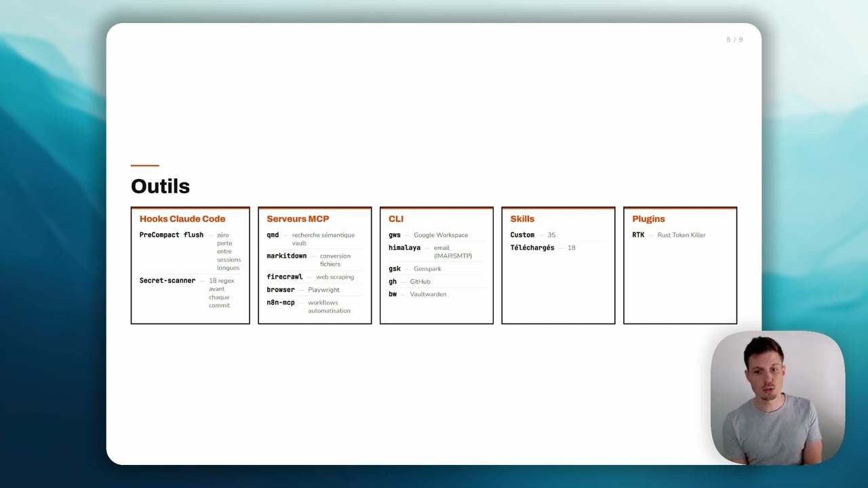Image resolution: width=868 pixels, height=488 pixels.
Task: Click the "Skills" card title
Action: [x=522, y=219]
